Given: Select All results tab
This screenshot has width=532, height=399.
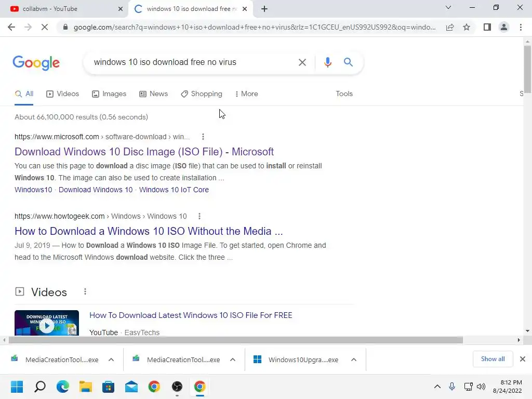Looking at the screenshot, I should pos(24,94).
